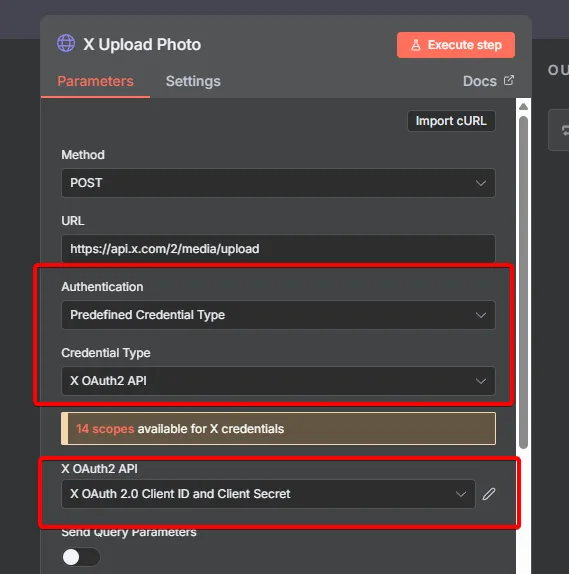Switch to the Settings tab
The height and width of the screenshot is (574, 569).
coord(193,81)
